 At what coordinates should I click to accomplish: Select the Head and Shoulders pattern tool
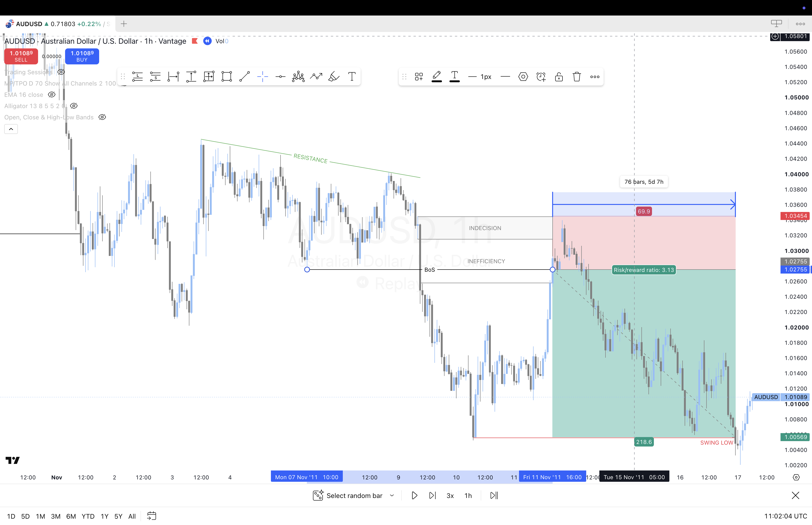298,77
